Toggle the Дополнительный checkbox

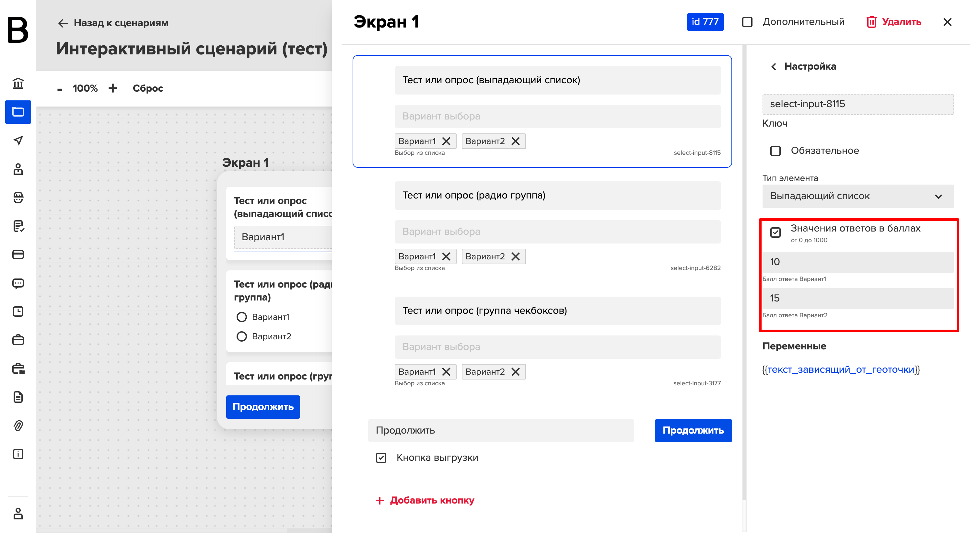[747, 22]
